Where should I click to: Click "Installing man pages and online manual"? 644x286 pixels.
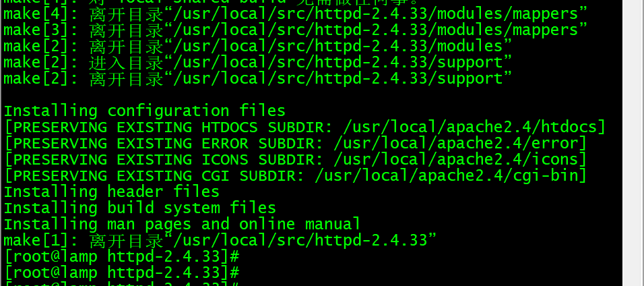click(x=182, y=224)
